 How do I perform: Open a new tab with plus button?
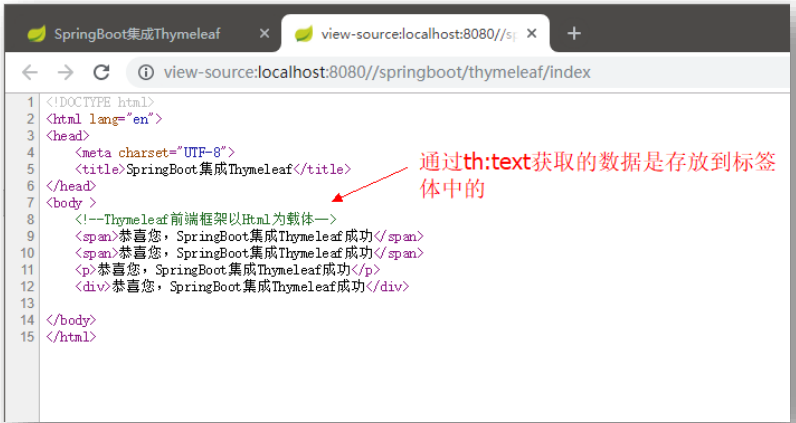pos(574,34)
